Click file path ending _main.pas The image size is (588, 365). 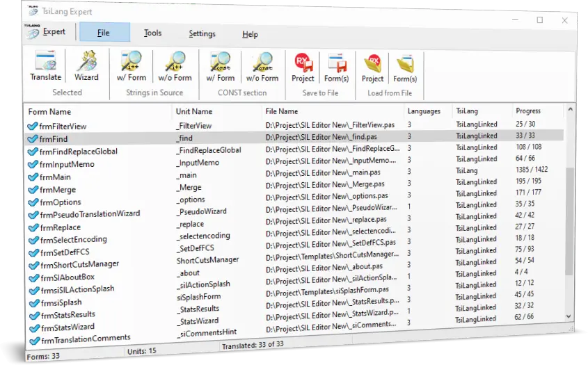(x=323, y=172)
